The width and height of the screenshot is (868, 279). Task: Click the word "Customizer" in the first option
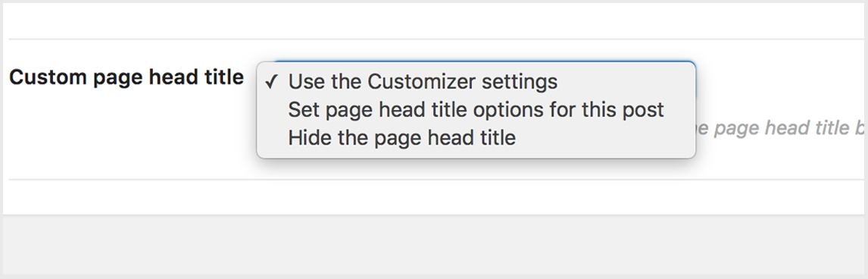(x=421, y=82)
